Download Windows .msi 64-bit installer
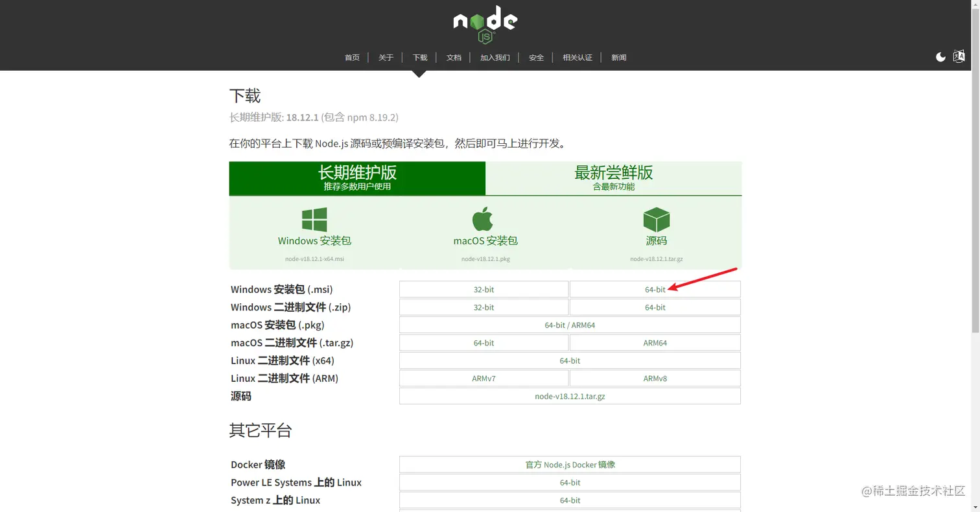 tap(655, 290)
